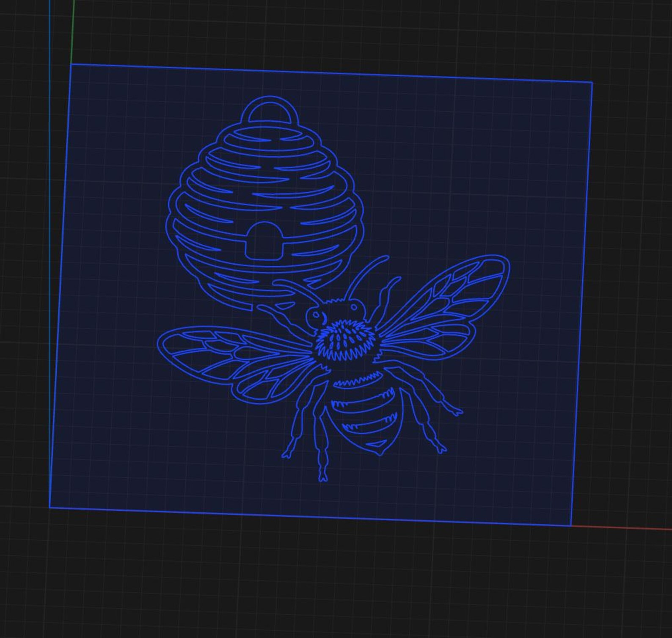Select the top edge of the rectangular sketch border
Screen dimensions: 672x638
pyautogui.click(x=331, y=73)
